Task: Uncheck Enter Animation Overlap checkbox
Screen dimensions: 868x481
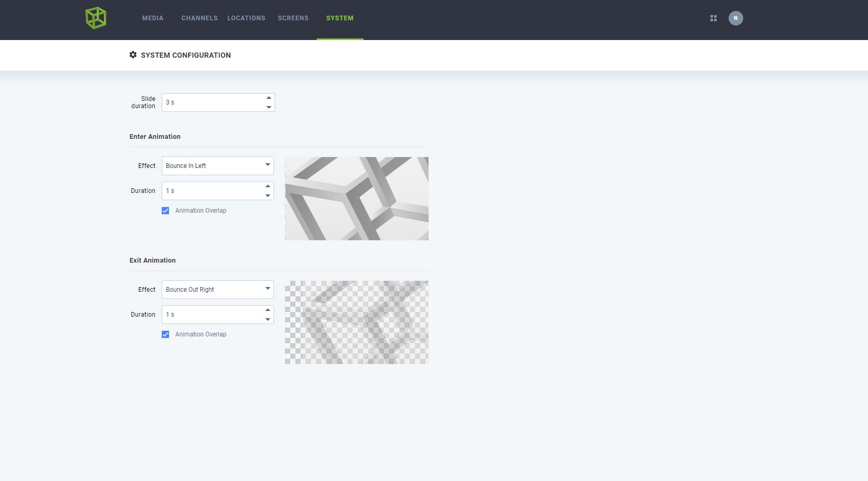Action: point(165,211)
